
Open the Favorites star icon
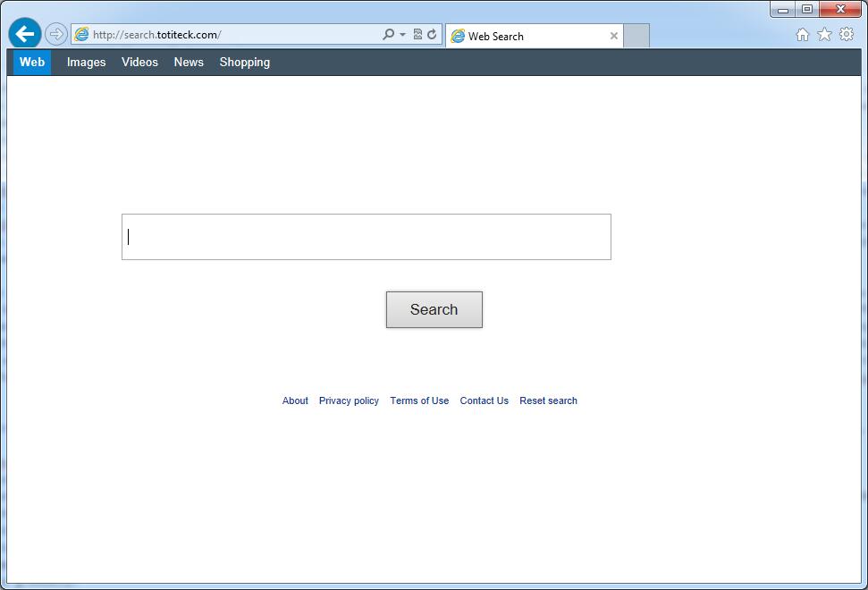coord(824,35)
